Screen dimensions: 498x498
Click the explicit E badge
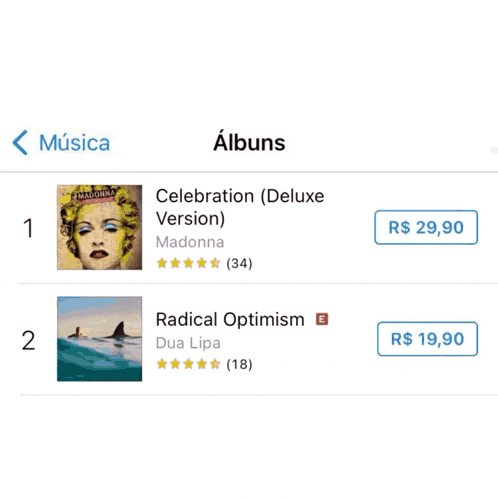coord(322,319)
